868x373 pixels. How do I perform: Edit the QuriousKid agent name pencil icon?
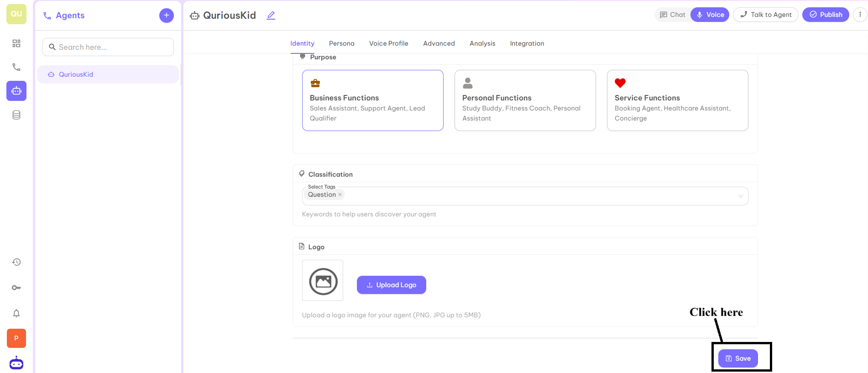pos(271,16)
